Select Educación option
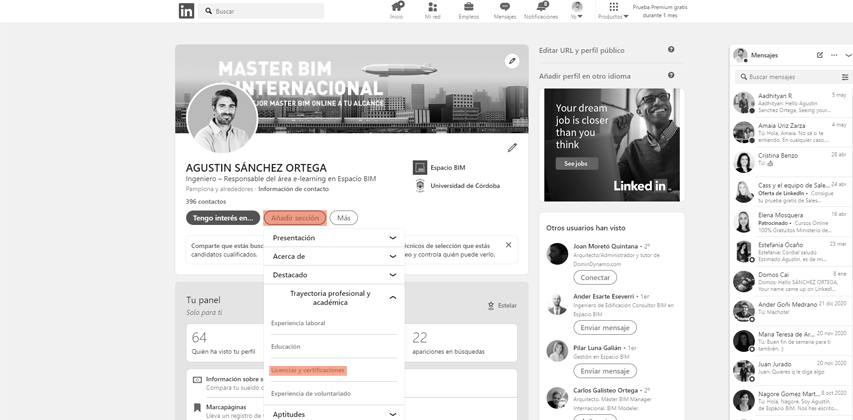853x420 pixels. [286, 347]
